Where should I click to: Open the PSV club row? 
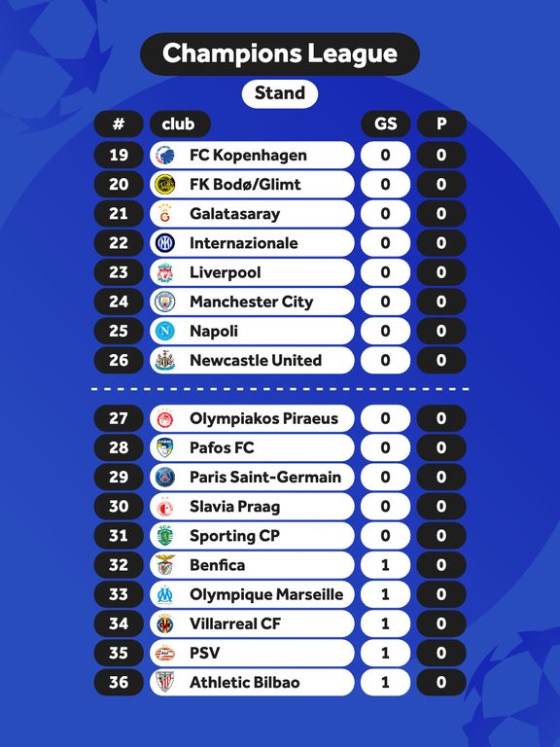252,654
